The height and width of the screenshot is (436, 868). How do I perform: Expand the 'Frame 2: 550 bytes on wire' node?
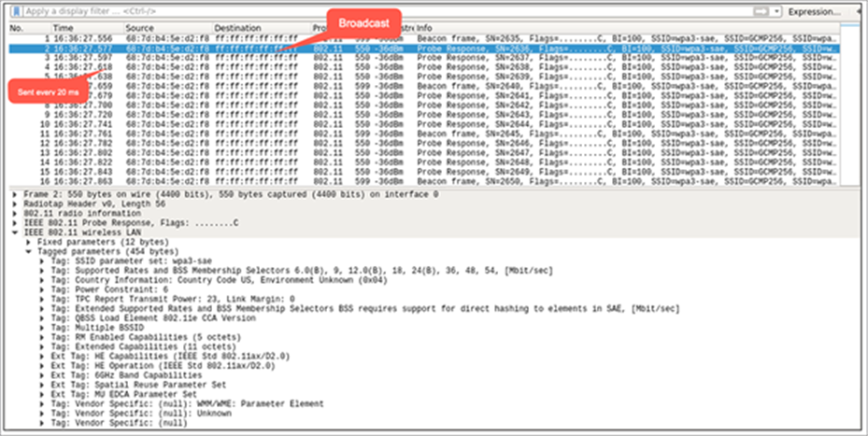[x=15, y=195]
